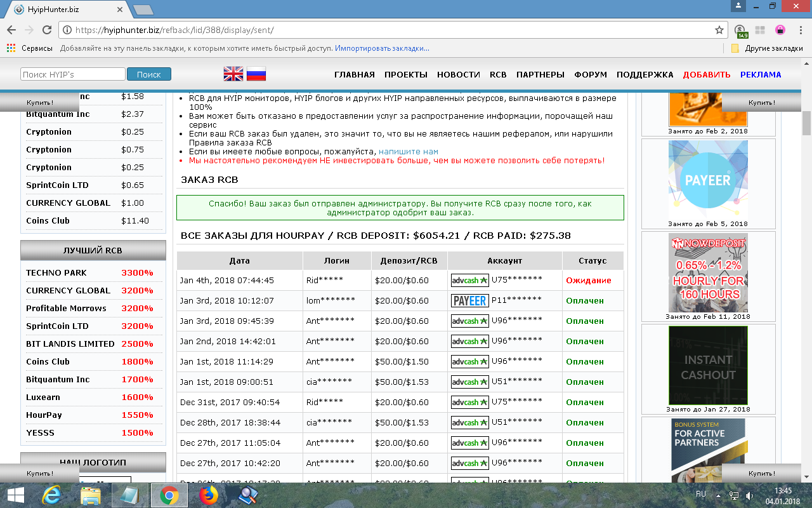Image resolution: width=812 pixels, height=508 pixels.
Task: Launch Firefox from the taskbar
Action: point(208,494)
